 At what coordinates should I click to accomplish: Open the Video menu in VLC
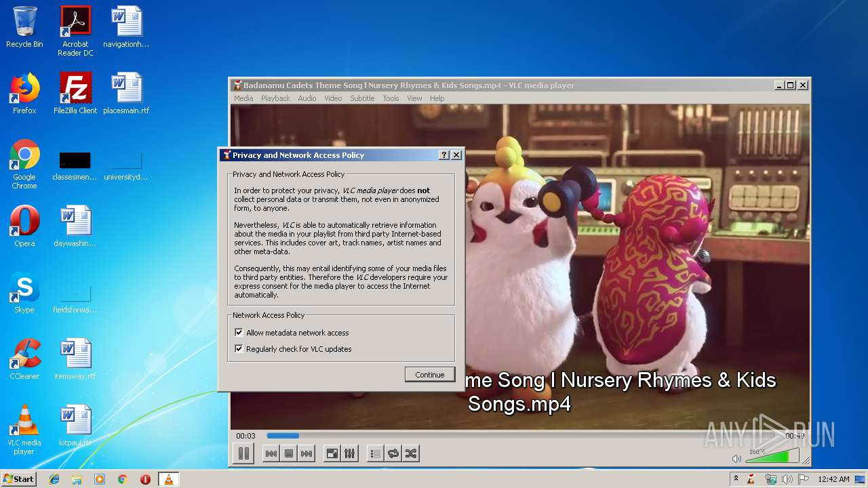[x=333, y=98]
